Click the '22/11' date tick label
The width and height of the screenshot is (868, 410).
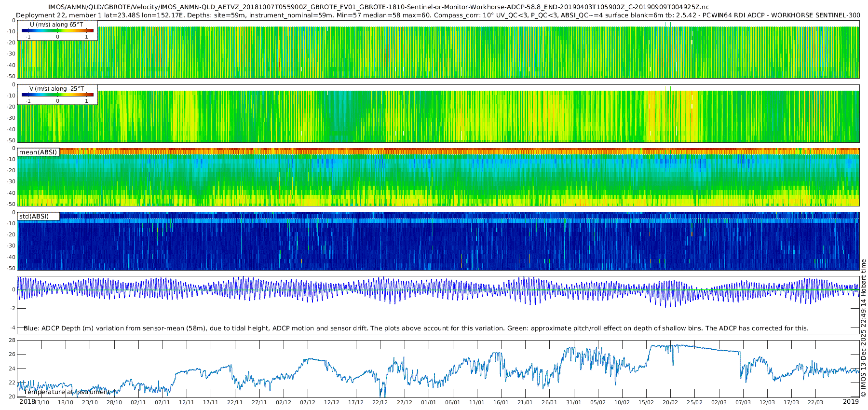pos(235,402)
